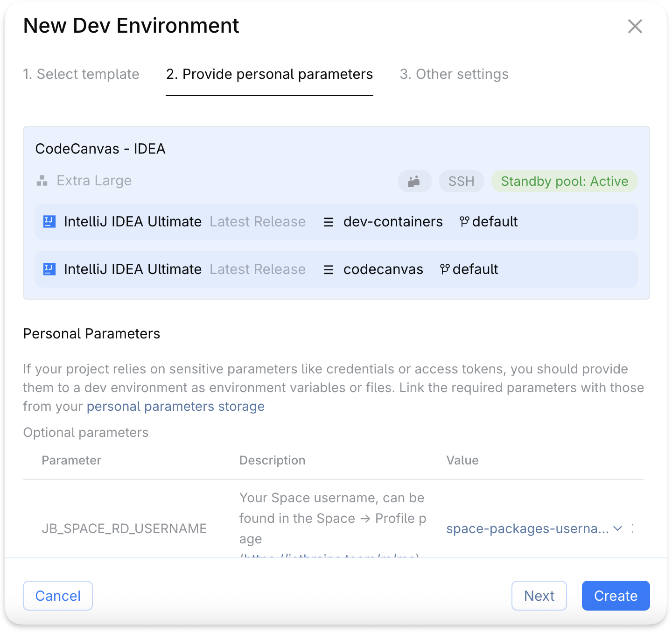Close the New Dev Environment dialog

point(635,27)
